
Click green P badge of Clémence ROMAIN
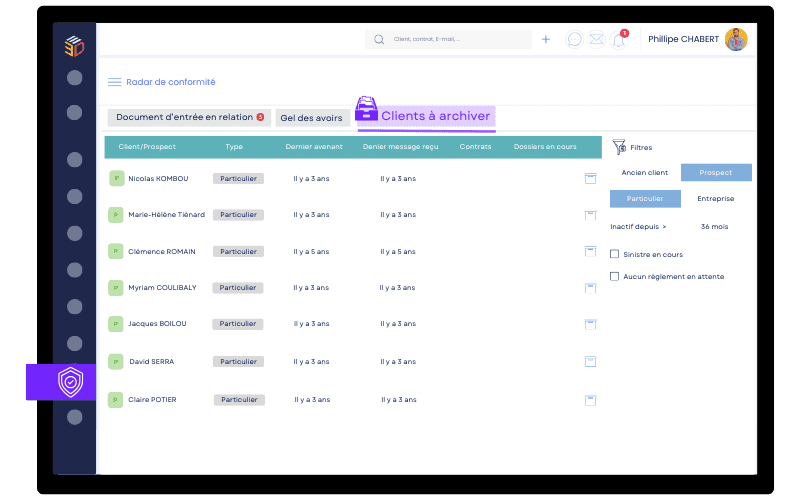click(x=116, y=252)
